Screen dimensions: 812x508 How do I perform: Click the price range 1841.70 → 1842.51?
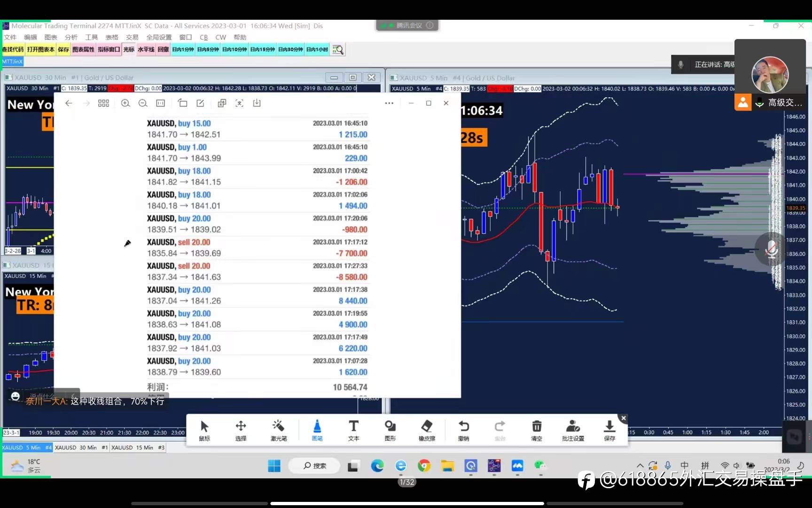(184, 135)
